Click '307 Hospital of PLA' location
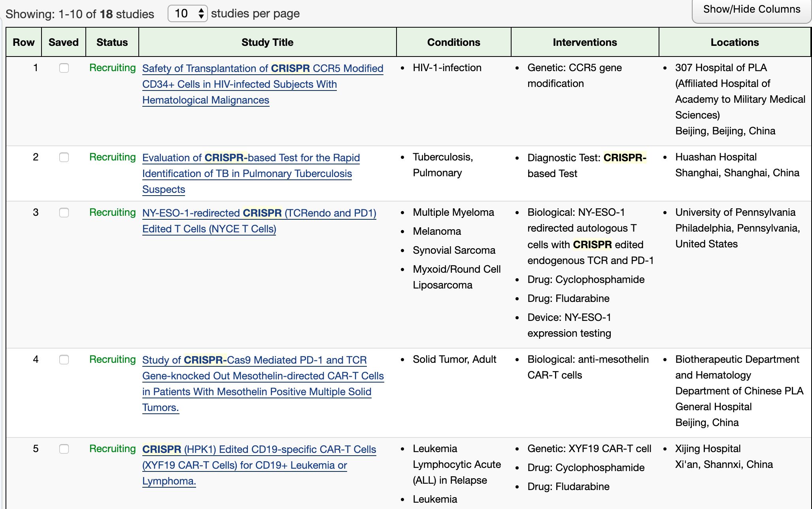Screen dimensions: 812x509 721,68
